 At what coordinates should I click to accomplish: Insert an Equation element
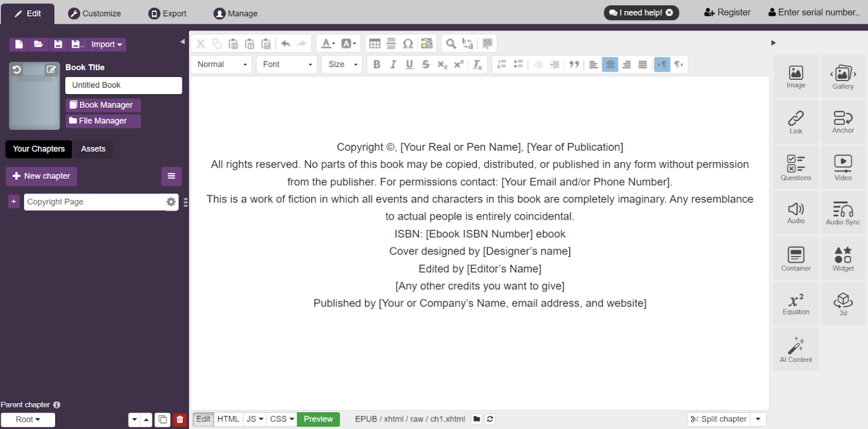pyautogui.click(x=796, y=303)
